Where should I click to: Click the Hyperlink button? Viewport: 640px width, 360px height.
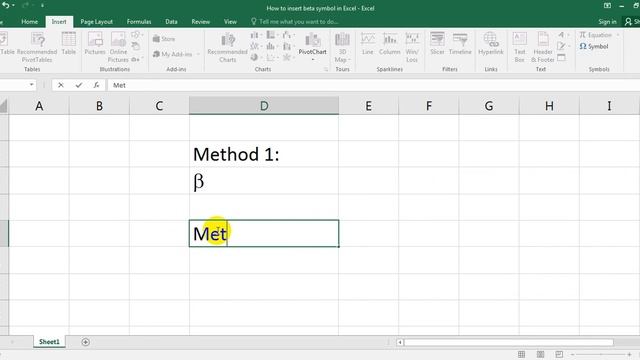491,43
